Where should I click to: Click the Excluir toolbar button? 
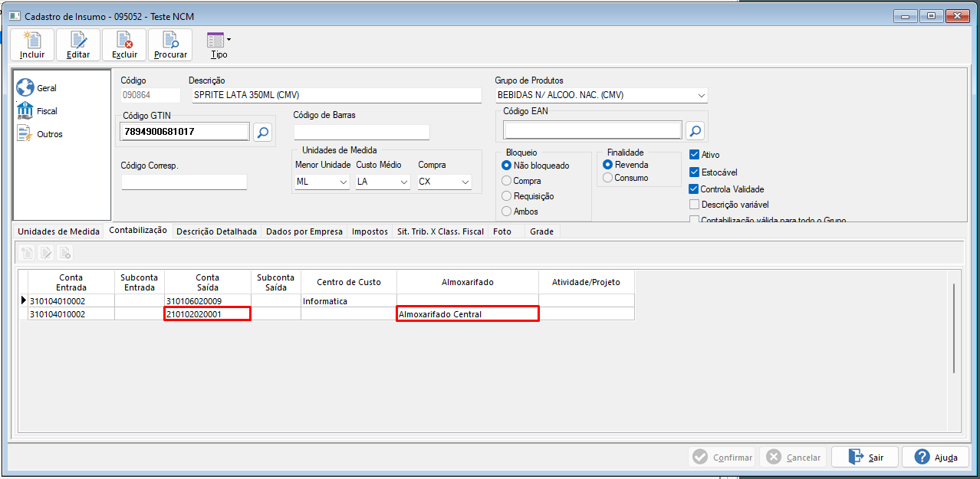pos(124,45)
